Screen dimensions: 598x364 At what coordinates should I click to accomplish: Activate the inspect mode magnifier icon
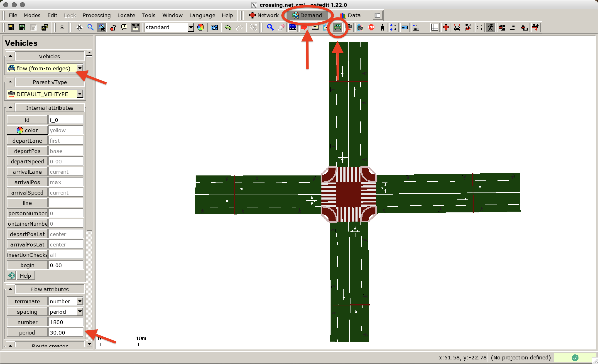pyautogui.click(x=270, y=27)
